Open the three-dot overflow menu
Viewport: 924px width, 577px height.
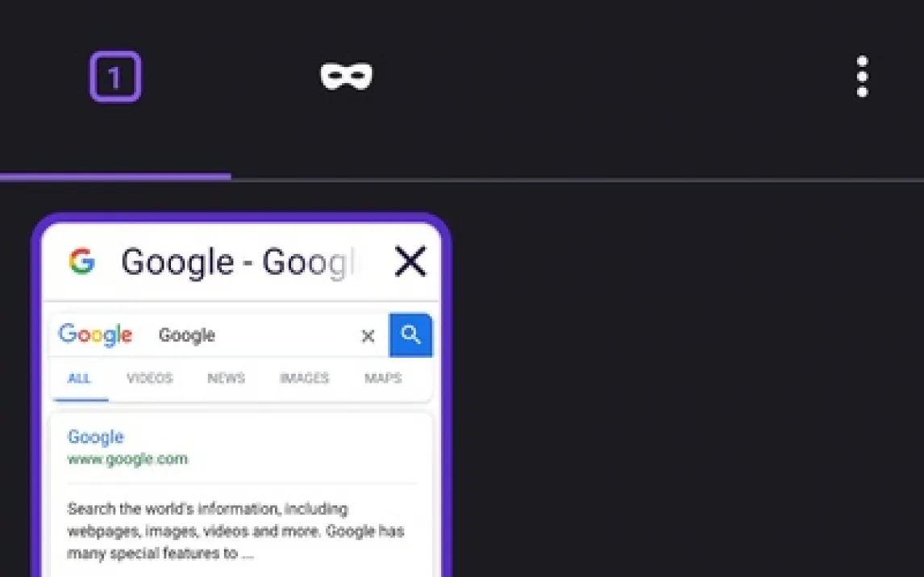point(862,77)
